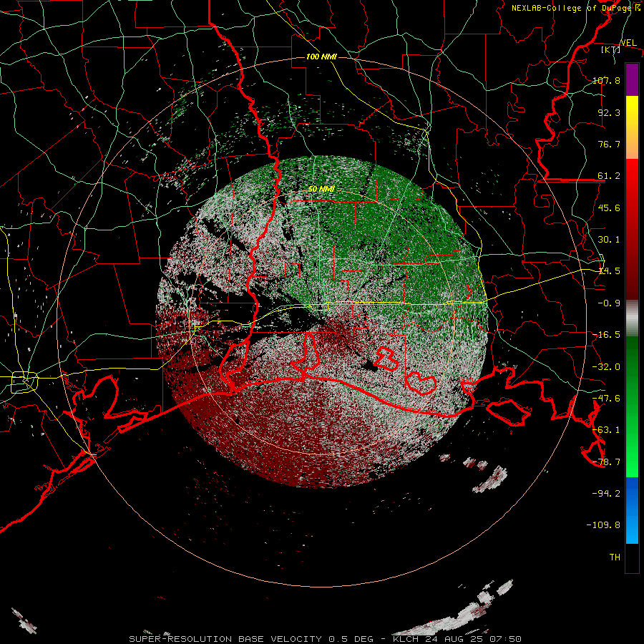Pick the yellow-orange band of color bar
This screenshot has width=644, height=644.
[632, 127]
